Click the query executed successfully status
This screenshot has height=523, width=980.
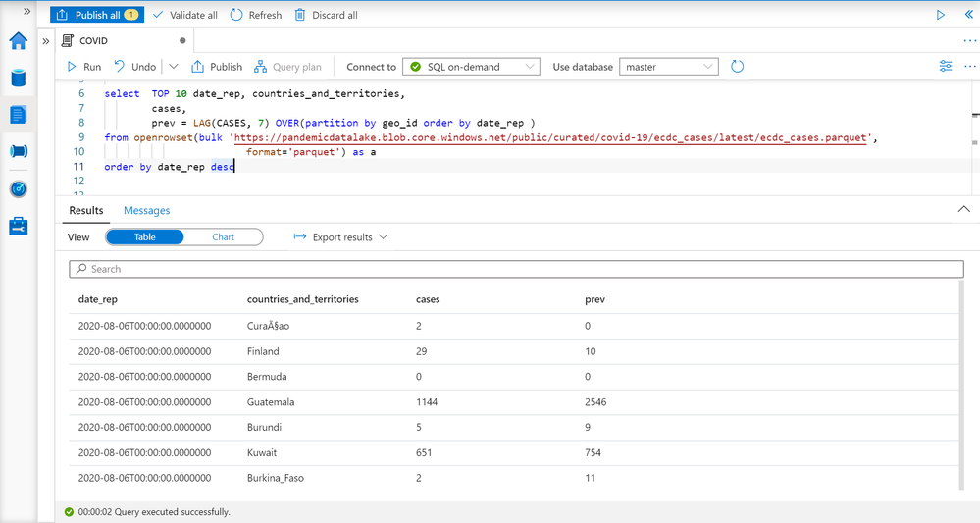click(147, 512)
